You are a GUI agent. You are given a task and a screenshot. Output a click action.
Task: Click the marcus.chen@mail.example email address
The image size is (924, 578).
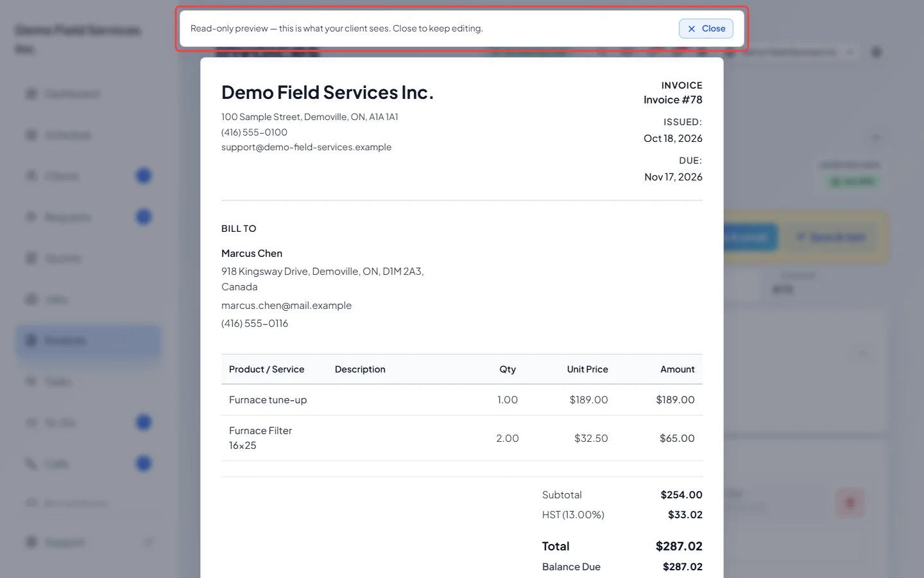click(286, 305)
